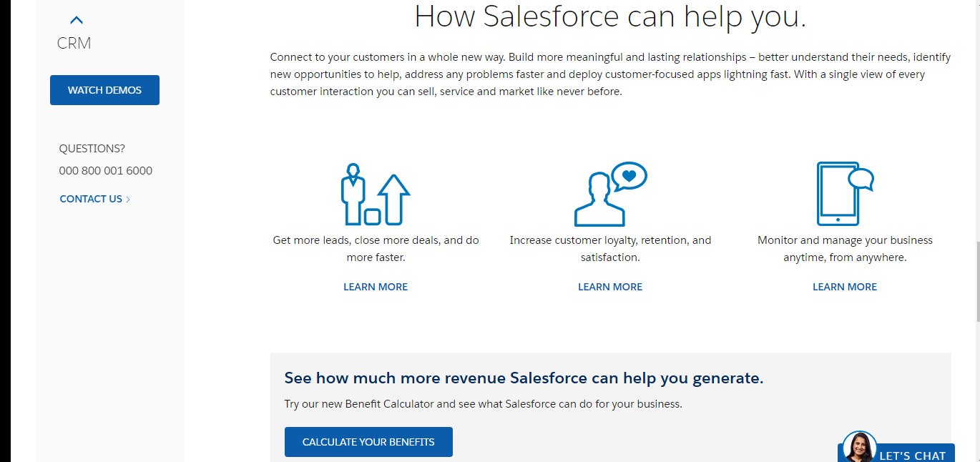
Task: Click the "Get more leads" description text
Action: pos(376,248)
